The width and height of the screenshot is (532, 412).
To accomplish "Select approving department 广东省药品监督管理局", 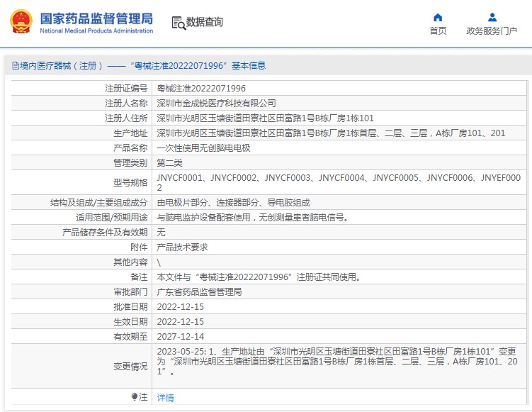I will [199, 292].
